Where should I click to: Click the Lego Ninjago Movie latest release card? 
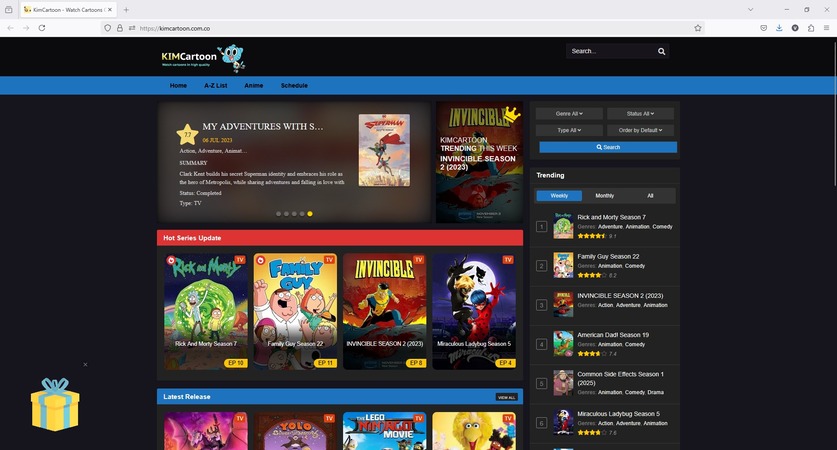(x=385, y=431)
